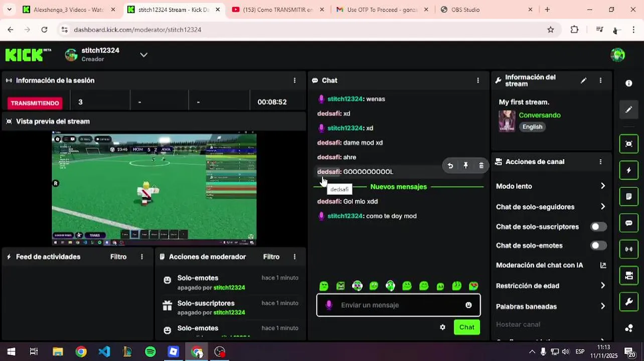Image resolution: width=644 pixels, height=361 pixels.
Task: Open Acciones de moderador three-dot menu
Action: [x=294, y=257]
